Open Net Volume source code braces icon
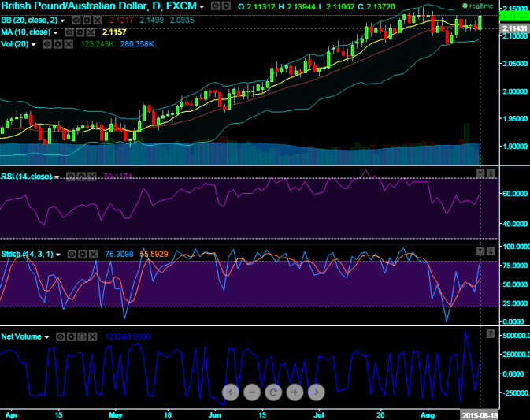The height and width of the screenshot is (420, 530). click(x=82, y=336)
